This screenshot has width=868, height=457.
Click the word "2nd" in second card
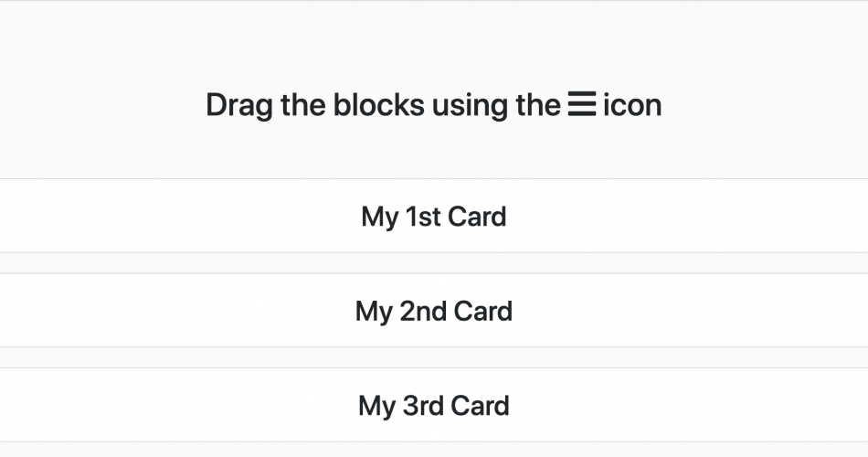point(422,311)
